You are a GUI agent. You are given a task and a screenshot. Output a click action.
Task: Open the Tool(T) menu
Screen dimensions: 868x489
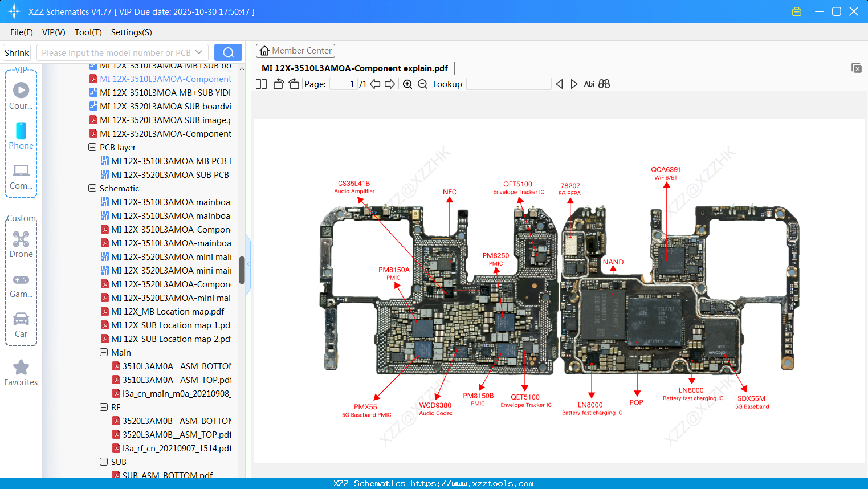88,32
